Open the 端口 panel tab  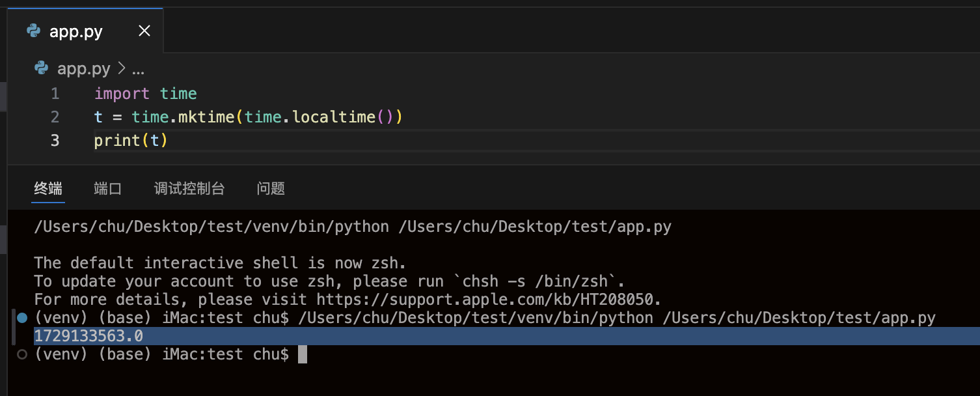[108, 189]
